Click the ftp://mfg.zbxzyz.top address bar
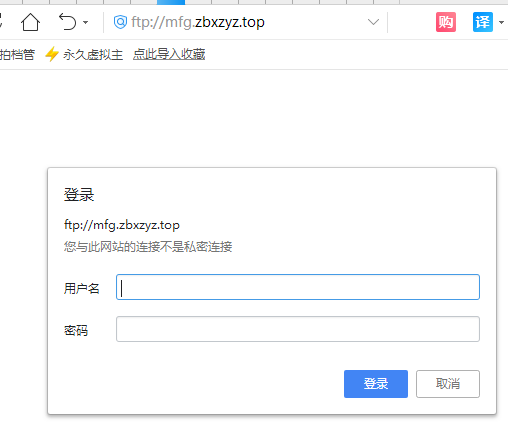This screenshot has width=508, height=423. click(x=198, y=22)
